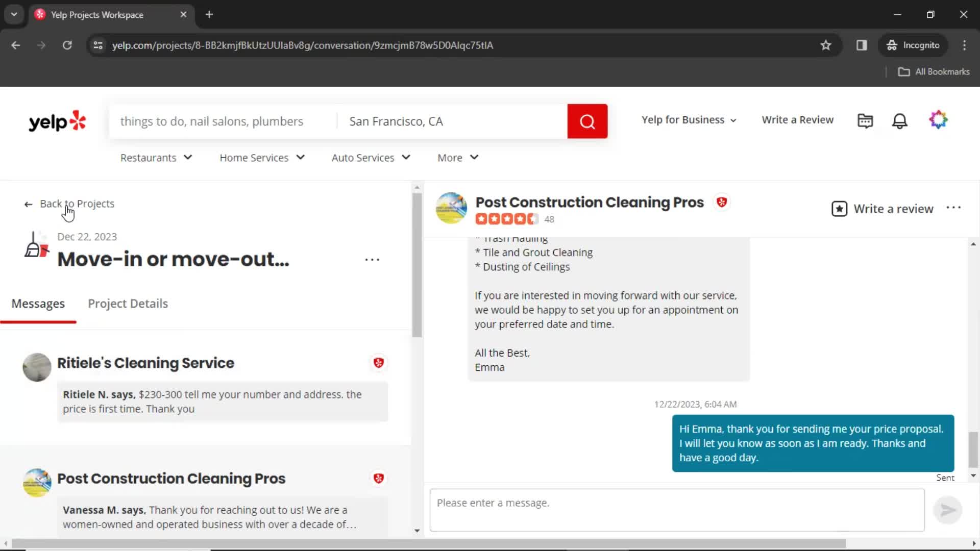Click the left messages panel scrollbar

tap(417, 265)
